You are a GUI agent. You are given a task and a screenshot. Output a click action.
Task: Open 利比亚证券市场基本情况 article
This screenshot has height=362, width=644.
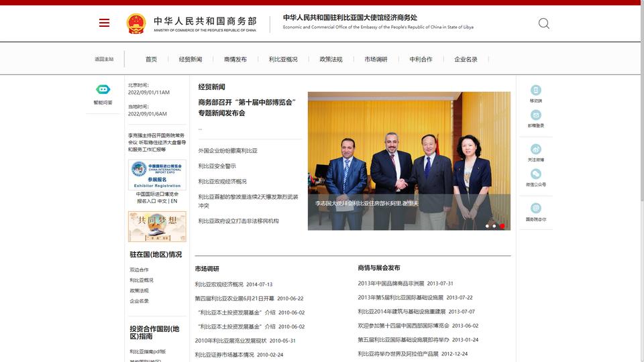pos(239,355)
